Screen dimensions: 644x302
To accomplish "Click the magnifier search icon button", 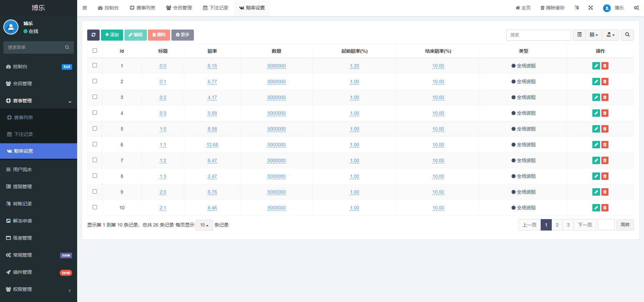I will 627,35.
